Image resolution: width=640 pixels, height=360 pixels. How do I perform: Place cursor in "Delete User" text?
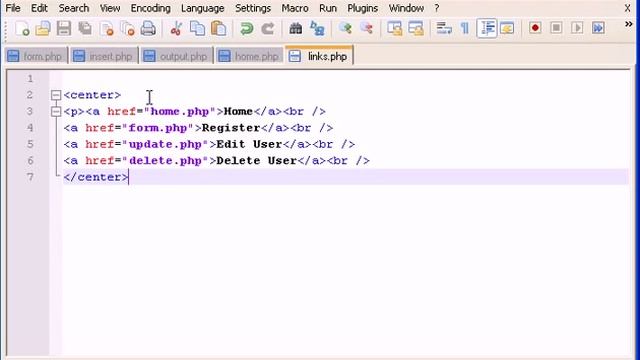coord(257,160)
